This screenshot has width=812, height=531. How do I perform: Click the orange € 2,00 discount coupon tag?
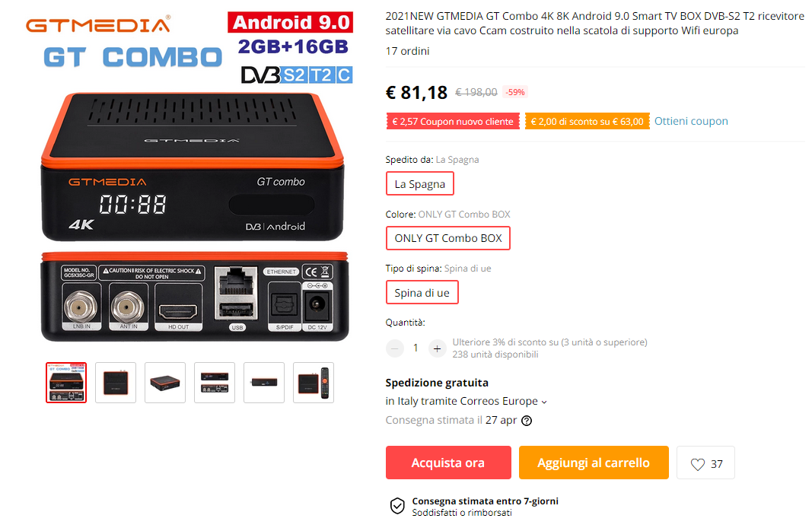coord(588,122)
